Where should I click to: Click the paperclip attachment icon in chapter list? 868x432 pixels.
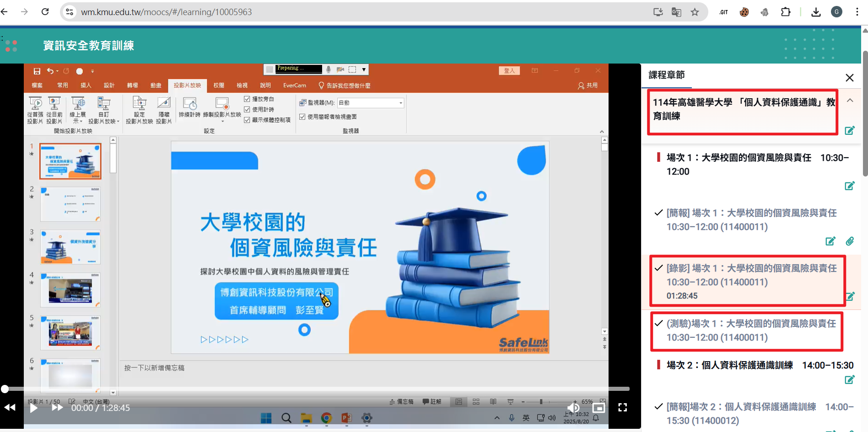[x=850, y=241]
